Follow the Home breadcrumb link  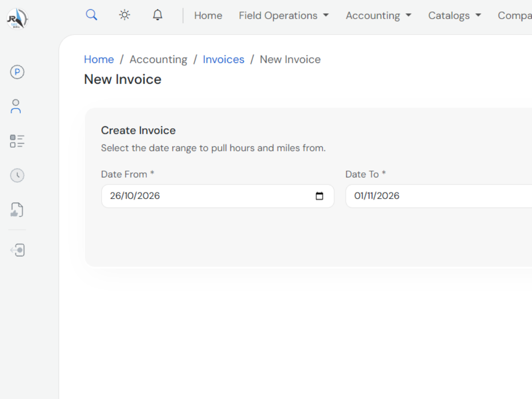click(x=99, y=59)
